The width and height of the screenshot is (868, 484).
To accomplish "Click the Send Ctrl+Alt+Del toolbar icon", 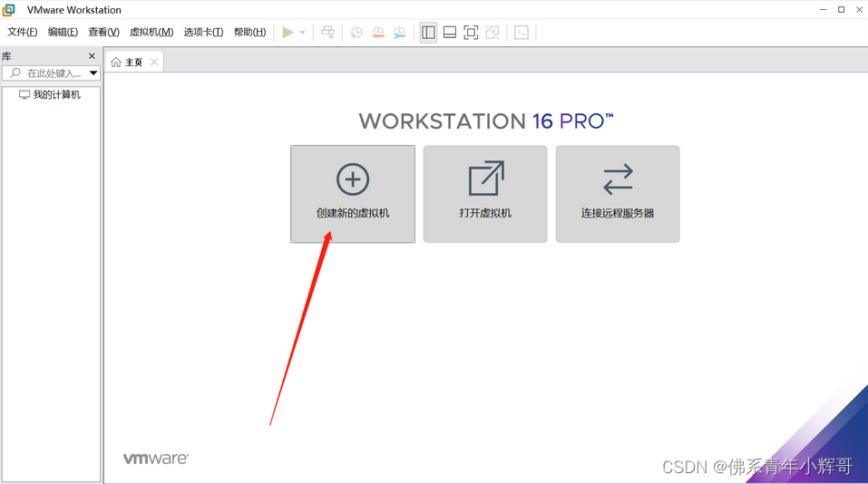I will (327, 33).
